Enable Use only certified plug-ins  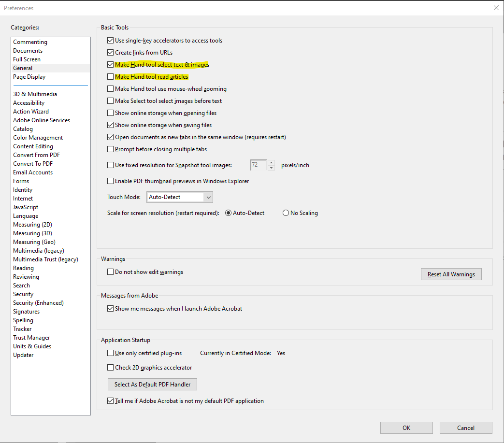(110, 353)
